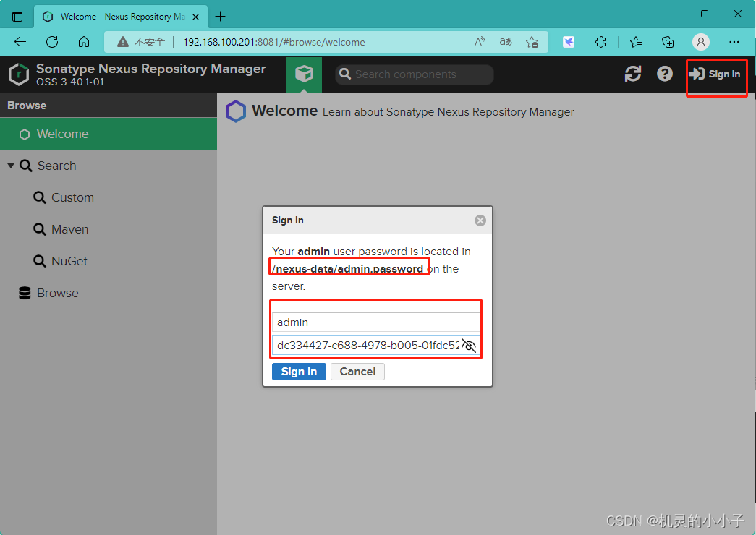Open Browse repositories in the sidebar

click(57, 293)
